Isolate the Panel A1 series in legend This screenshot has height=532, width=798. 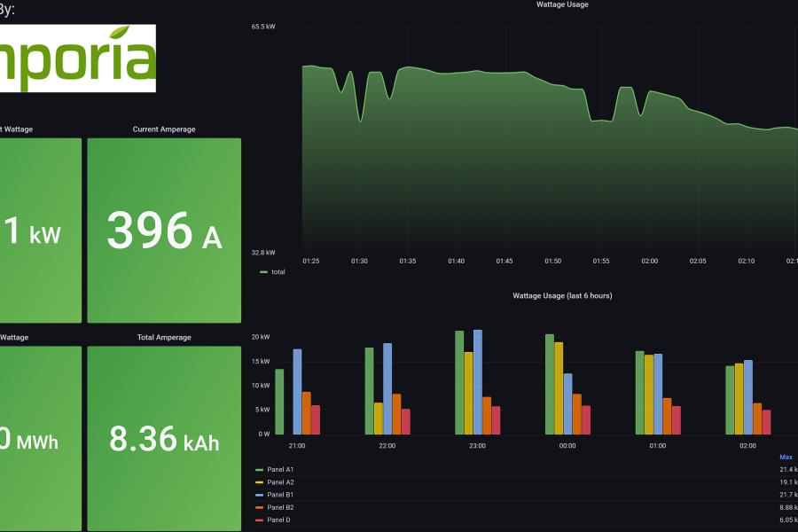(280, 469)
